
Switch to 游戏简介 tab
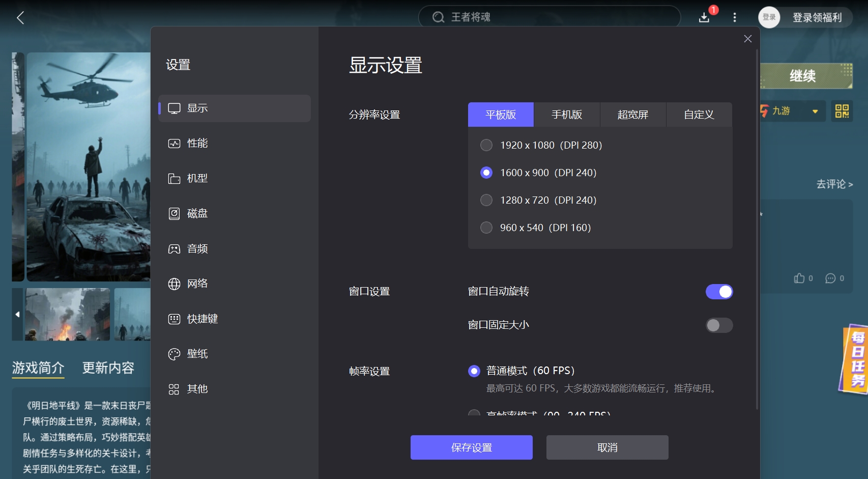(x=38, y=368)
